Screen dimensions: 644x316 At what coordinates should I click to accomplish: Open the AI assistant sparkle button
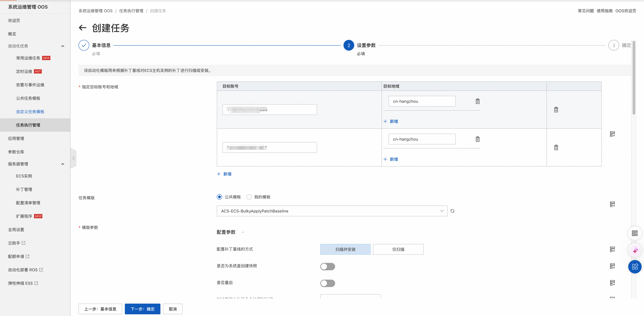pos(635,250)
